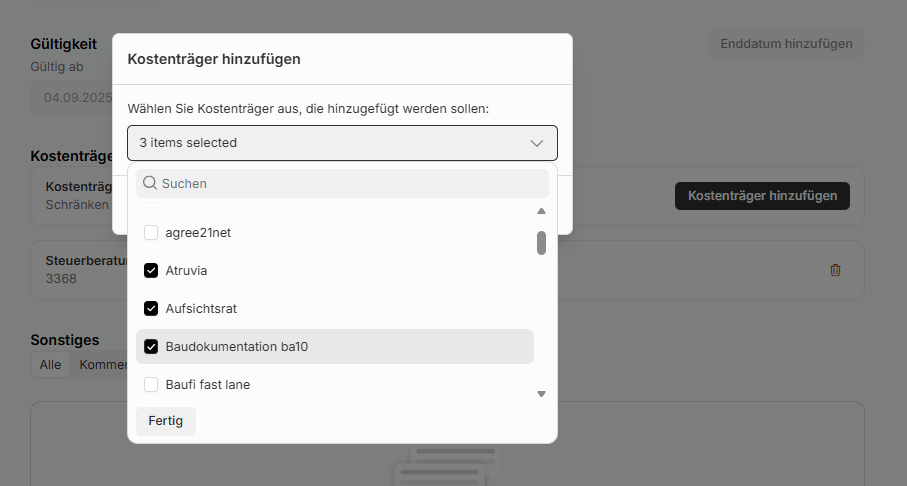907x486 pixels.
Task: Switch to the Kommentare tab
Action: point(98,365)
